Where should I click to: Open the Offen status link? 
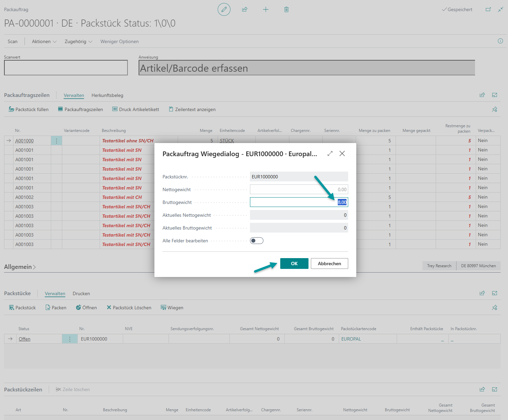(25, 339)
